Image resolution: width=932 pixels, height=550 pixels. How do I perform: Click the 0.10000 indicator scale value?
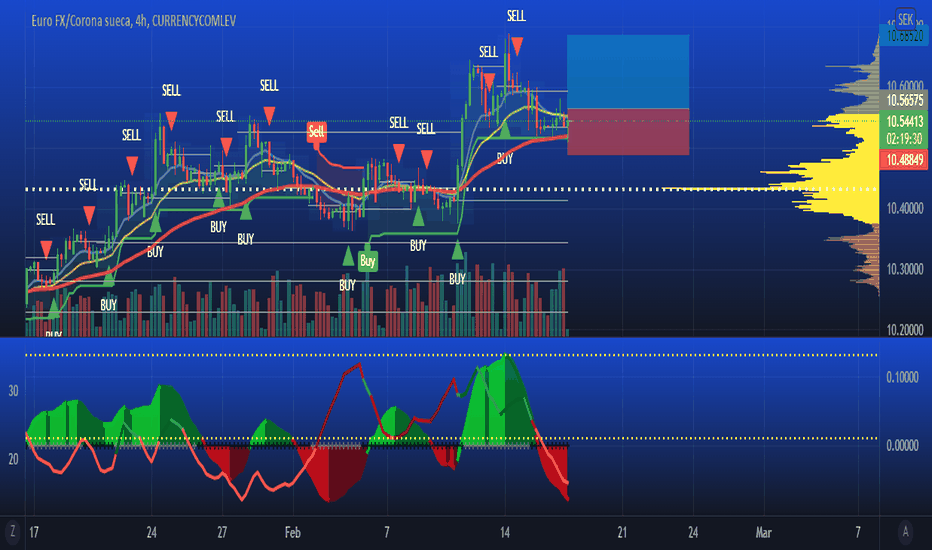coord(902,377)
